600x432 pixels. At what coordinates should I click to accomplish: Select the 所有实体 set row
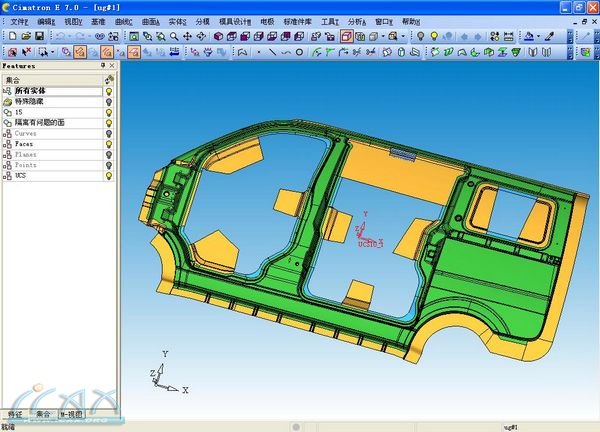pos(52,91)
